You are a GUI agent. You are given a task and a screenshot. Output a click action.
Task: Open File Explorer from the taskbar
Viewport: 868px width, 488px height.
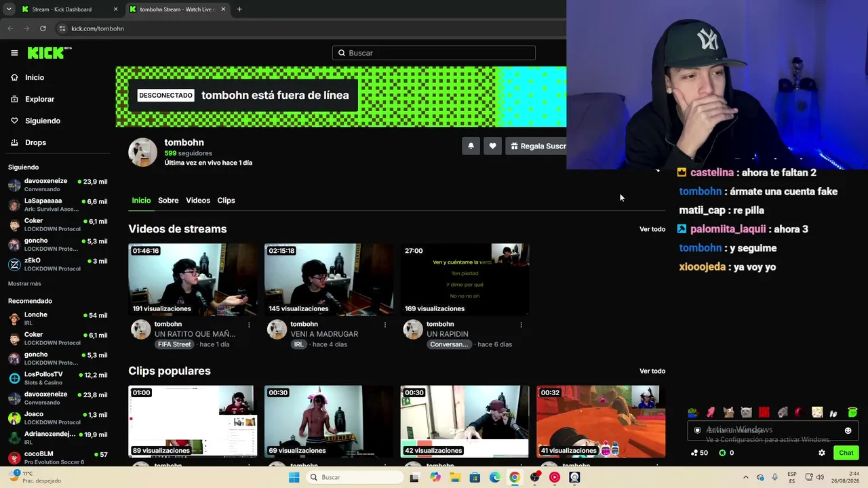click(455, 477)
